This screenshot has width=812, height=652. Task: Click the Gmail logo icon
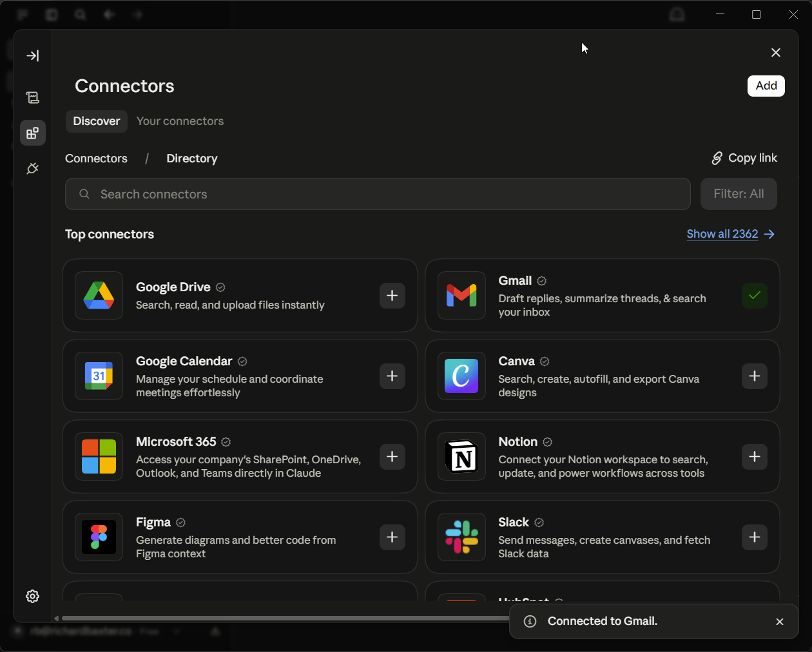click(x=461, y=296)
